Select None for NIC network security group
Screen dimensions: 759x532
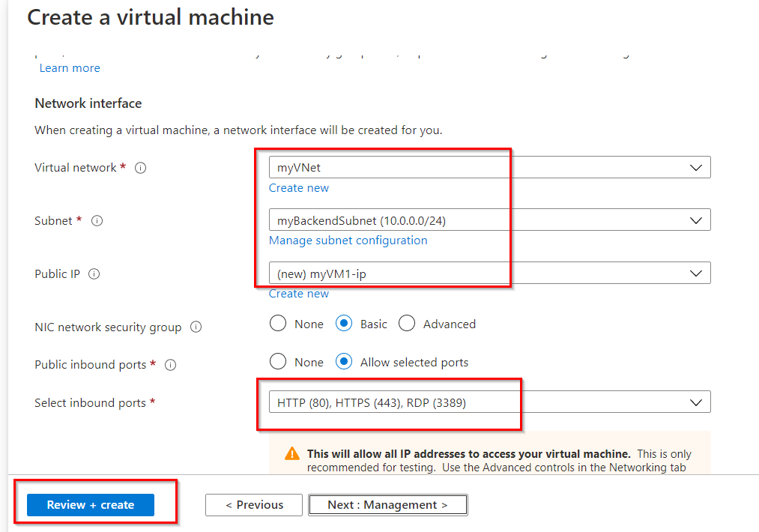(277, 324)
